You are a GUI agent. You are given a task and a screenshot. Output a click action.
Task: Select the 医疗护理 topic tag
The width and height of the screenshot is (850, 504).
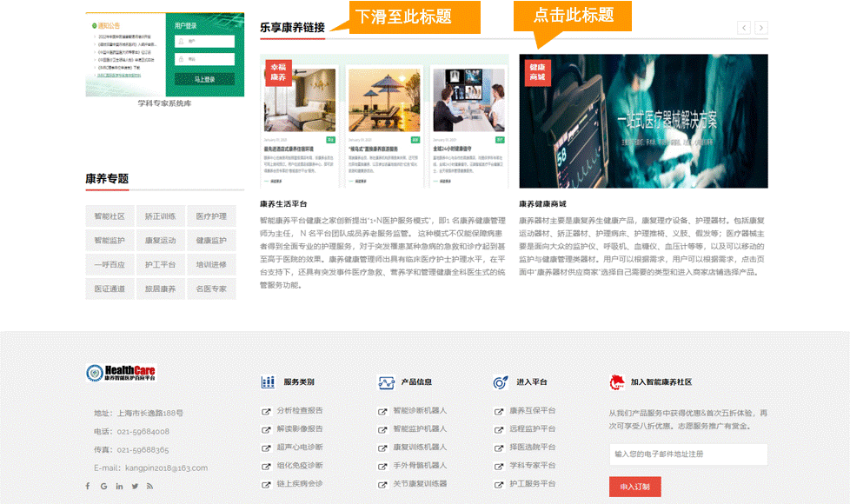coord(211,216)
